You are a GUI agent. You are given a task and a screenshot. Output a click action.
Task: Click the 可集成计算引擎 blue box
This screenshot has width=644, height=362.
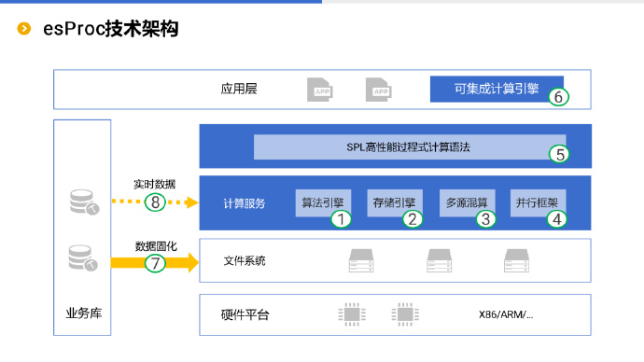point(497,89)
